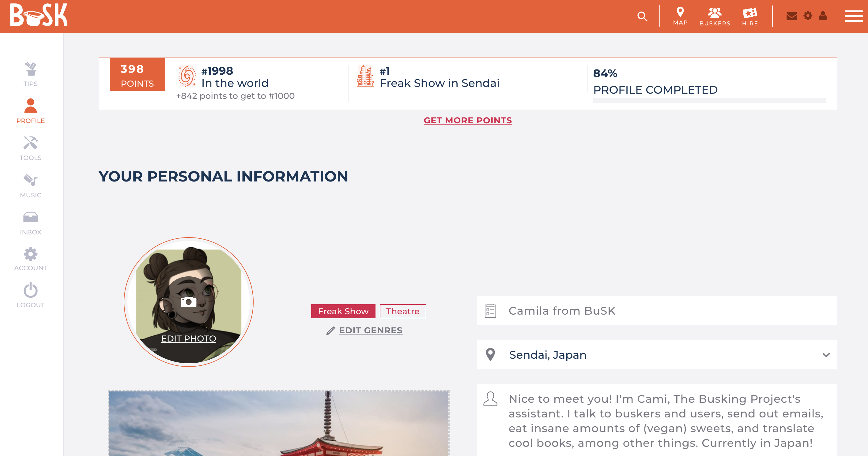
Task: Toggle the Freak Show genre tag
Action: [343, 311]
